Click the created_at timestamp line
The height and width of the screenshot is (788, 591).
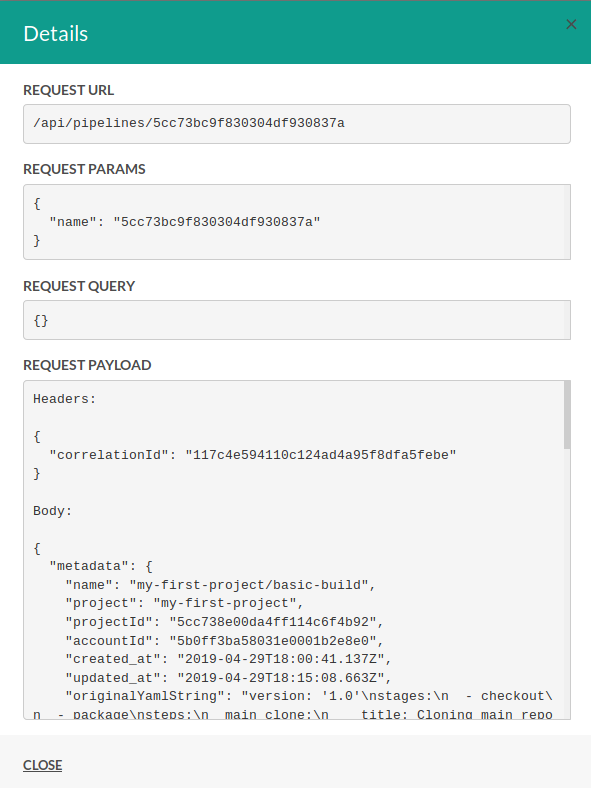(x=228, y=659)
